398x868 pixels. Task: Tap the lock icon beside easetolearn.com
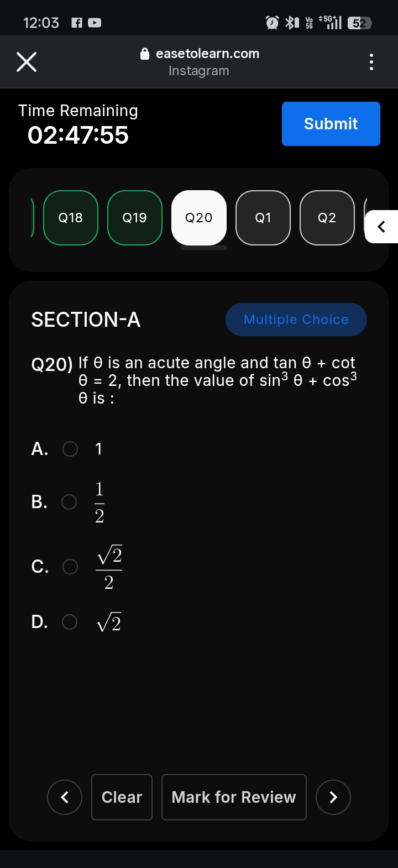[x=145, y=54]
